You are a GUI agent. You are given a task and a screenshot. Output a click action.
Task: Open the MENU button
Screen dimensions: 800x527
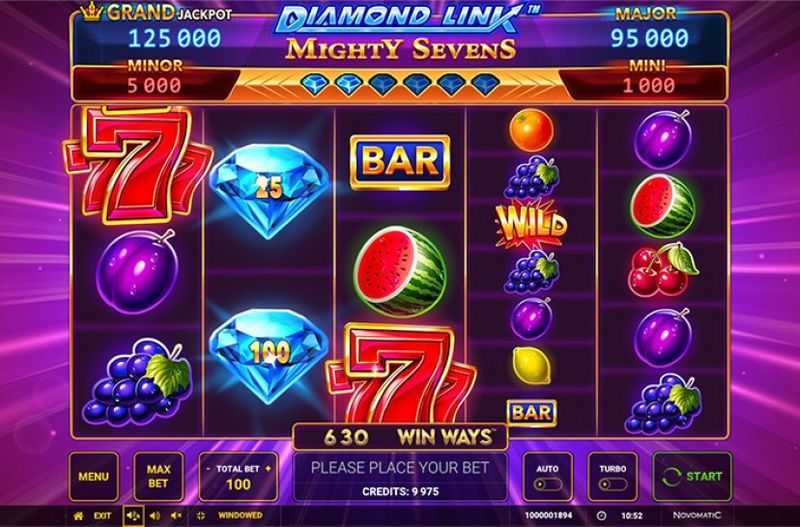click(x=94, y=476)
